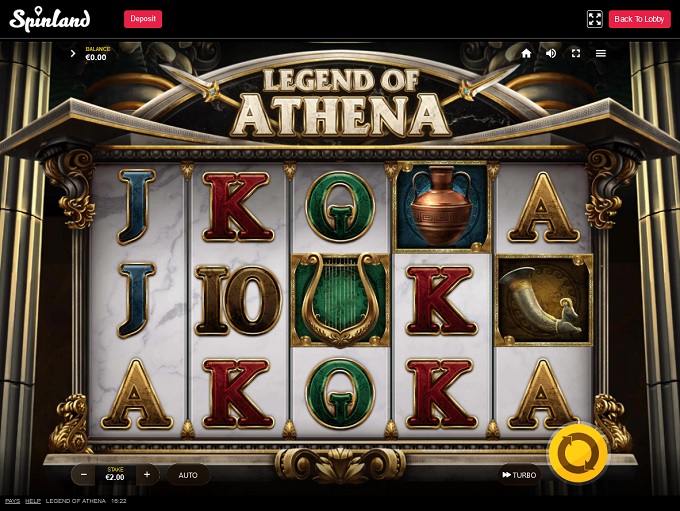Spin the reels with yellow button
Viewport: 680px width, 511px height.
coord(578,452)
